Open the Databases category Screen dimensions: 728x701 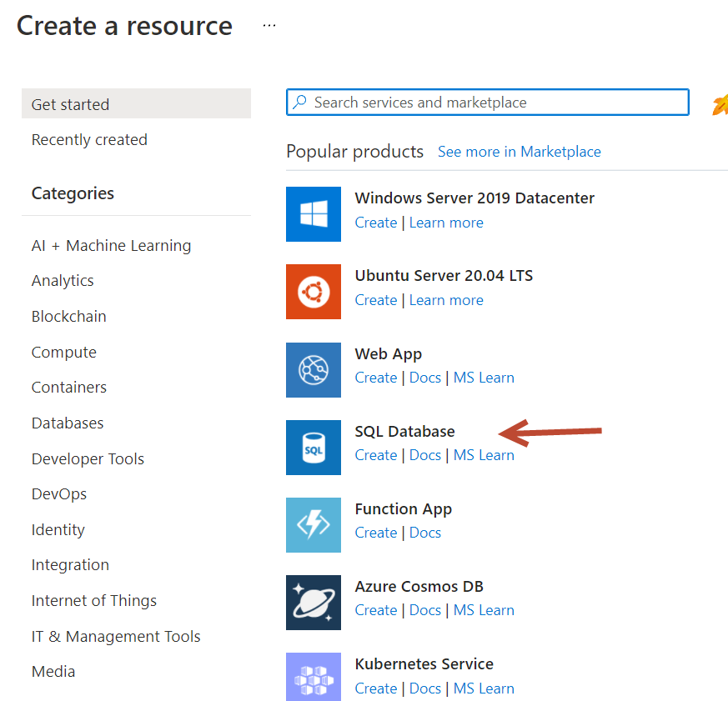click(68, 423)
